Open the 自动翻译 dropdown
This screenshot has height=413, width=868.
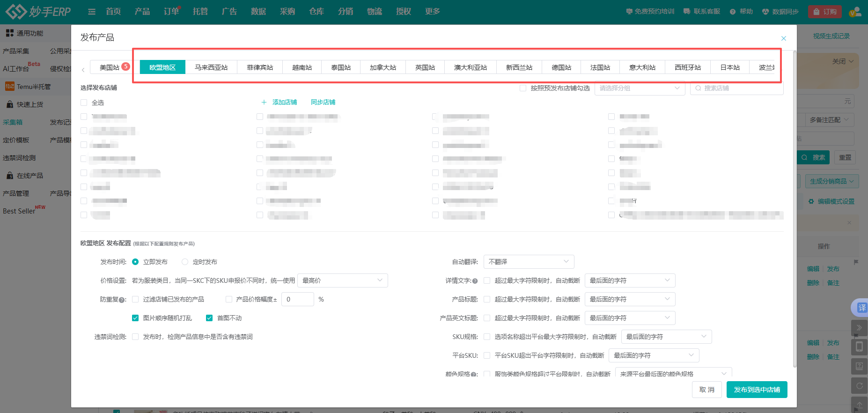click(x=528, y=262)
